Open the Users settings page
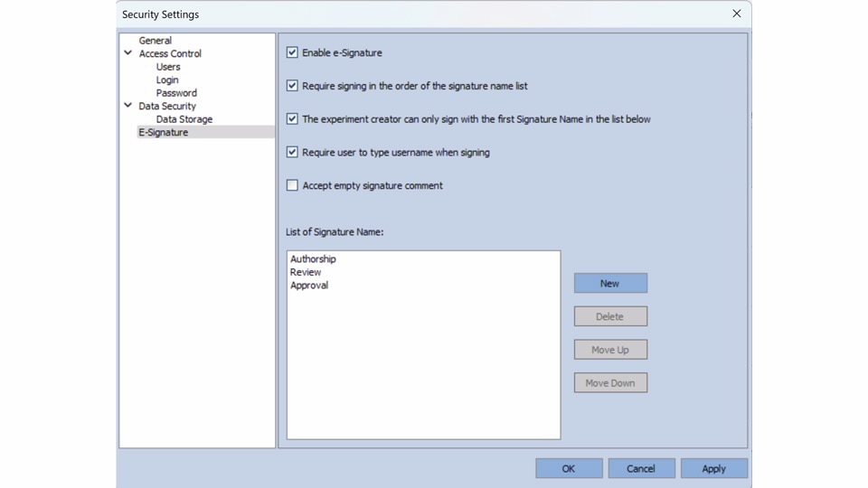Screen dimensions: 868x488 (168, 67)
